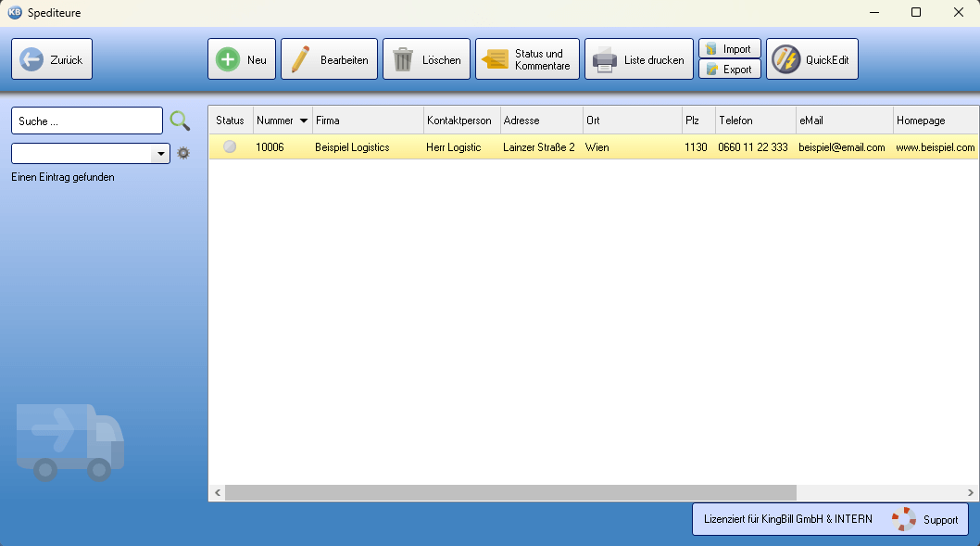
Task: Go back with the Zurück button
Action: [x=52, y=59]
